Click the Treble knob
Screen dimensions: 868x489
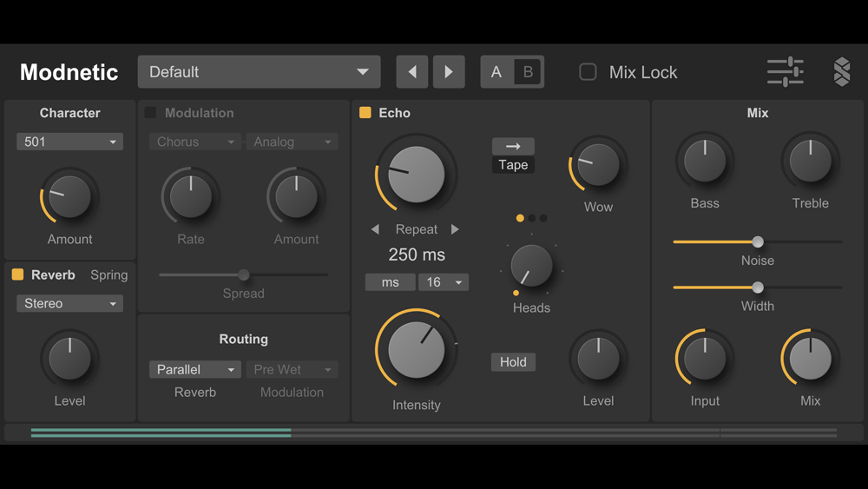[810, 162]
